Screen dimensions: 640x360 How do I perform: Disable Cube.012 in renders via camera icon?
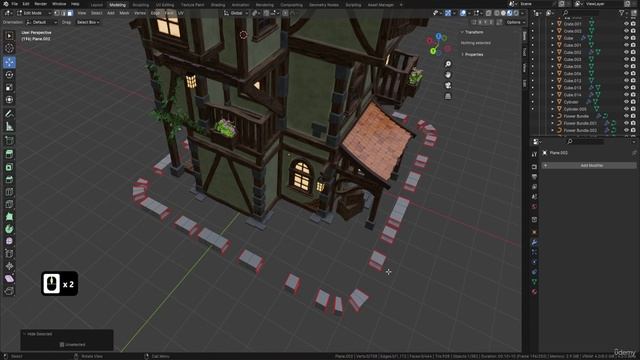(633, 81)
